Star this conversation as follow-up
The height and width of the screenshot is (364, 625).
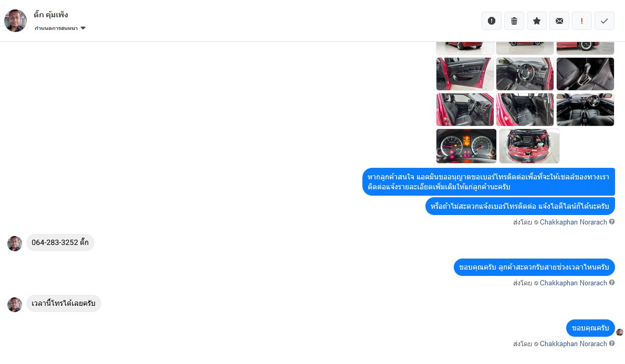click(x=537, y=20)
